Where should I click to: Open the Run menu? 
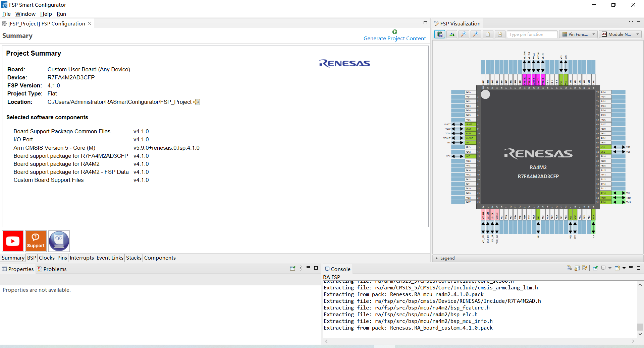click(x=61, y=14)
